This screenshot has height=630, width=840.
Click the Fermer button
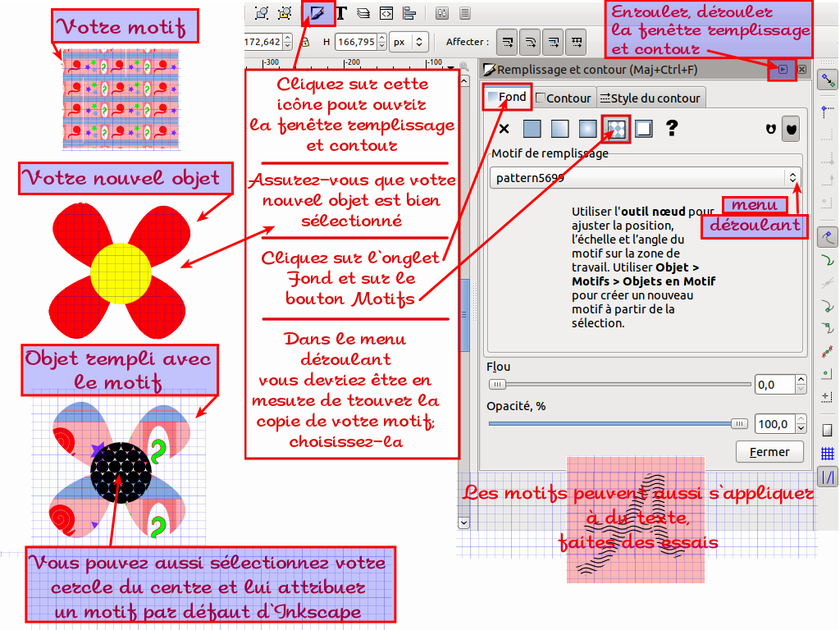coord(769,451)
